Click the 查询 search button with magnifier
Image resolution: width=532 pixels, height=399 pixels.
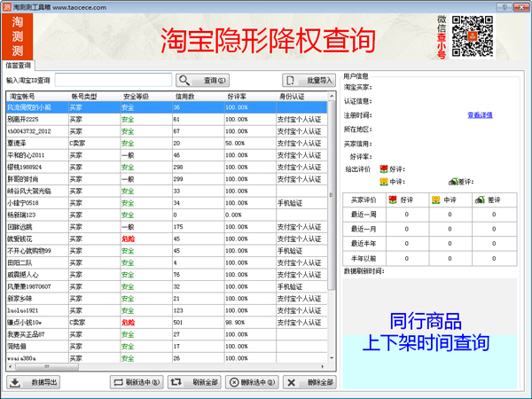click(202, 81)
